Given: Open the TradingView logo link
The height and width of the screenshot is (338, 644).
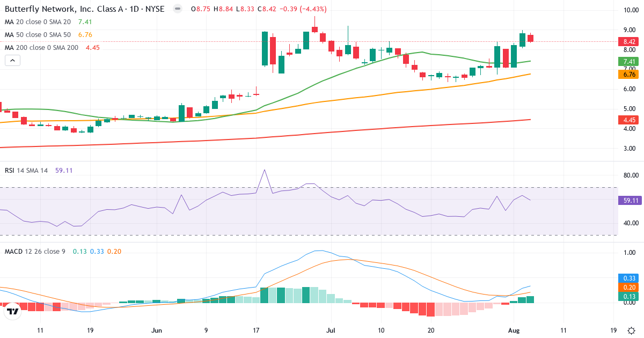Looking at the screenshot, I should coord(13,311).
